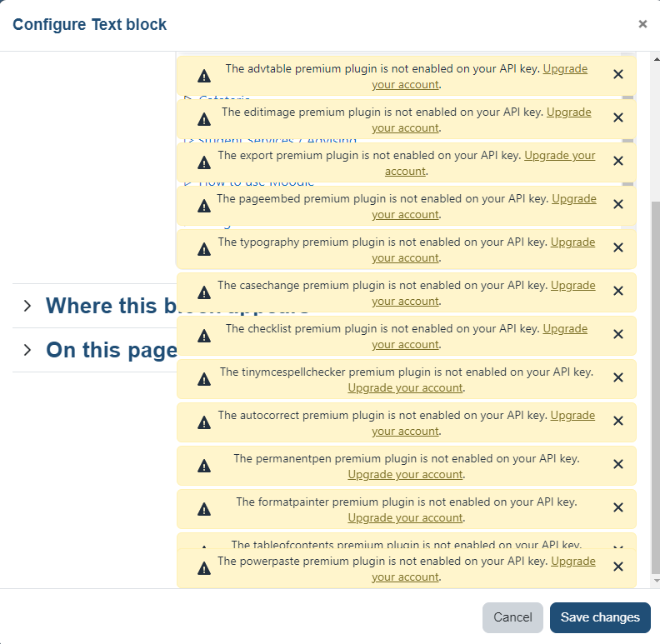Close the export premium plugin notification
This screenshot has height=644, width=660.
pyautogui.click(x=617, y=162)
